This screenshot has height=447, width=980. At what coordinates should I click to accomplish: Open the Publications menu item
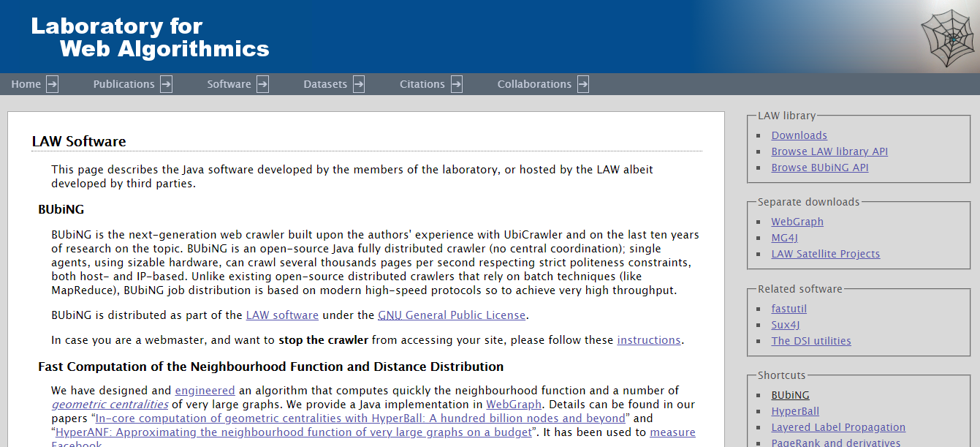tap(124, 84)
